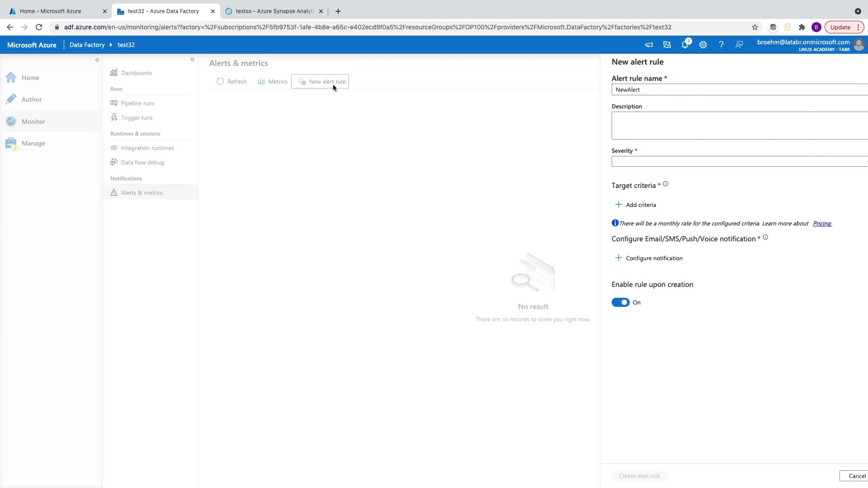868x488 pixels.
Task: Open the Azure settings gear icon
Action: coord(703,45)
